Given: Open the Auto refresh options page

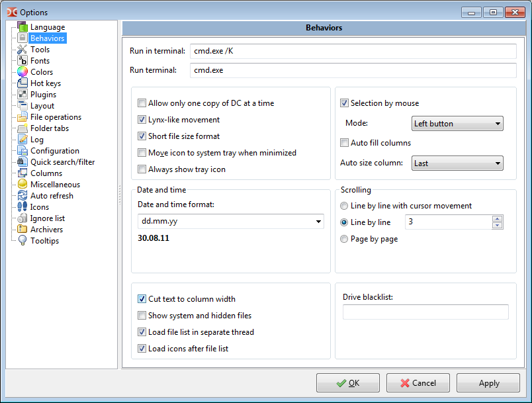Looking at the screenshot, I should click(x=52, y=196).
